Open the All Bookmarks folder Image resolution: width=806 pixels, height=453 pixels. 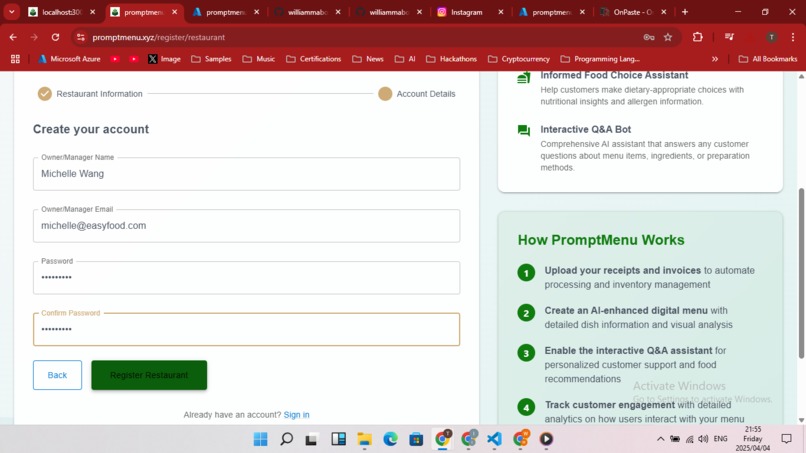tap(768, 59)
